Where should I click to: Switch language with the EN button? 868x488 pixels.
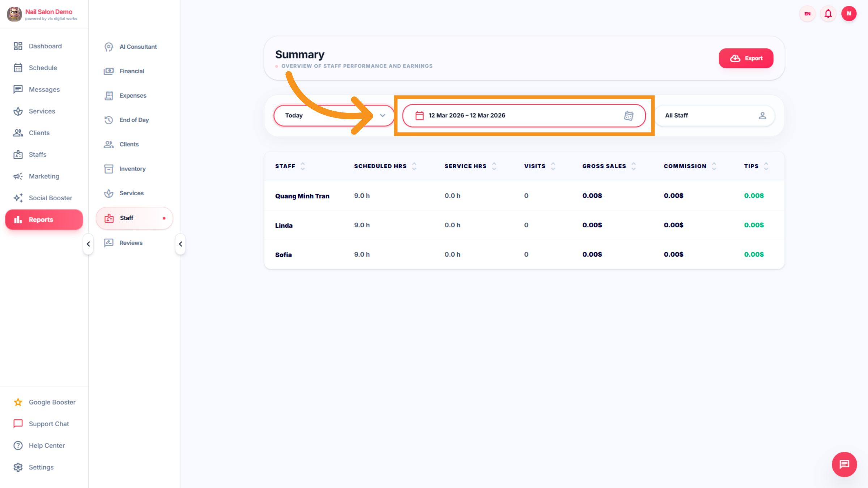807,14
